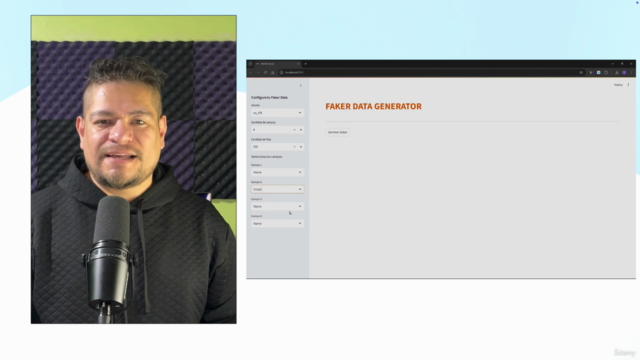Viewport: 640px width, 360px height.
Task: Open the browser three-dot menu
Action: pyautogui.click(x=631, y=72)
